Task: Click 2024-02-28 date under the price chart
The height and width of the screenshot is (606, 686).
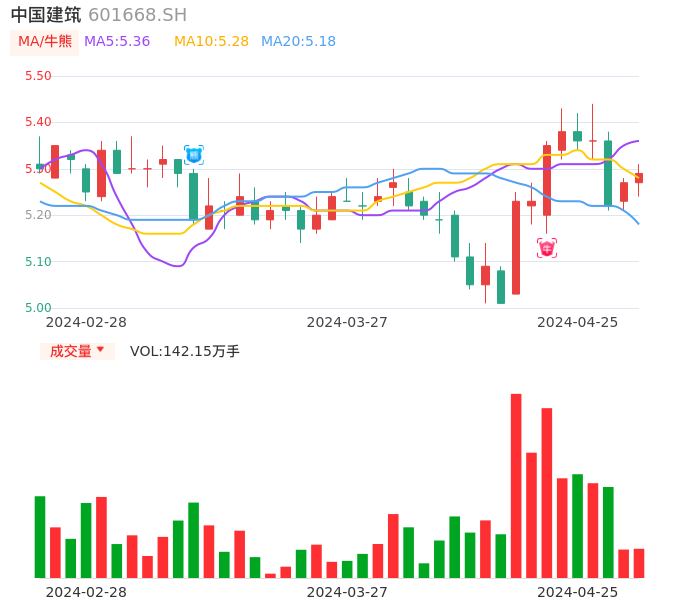Action: (86, 322)
